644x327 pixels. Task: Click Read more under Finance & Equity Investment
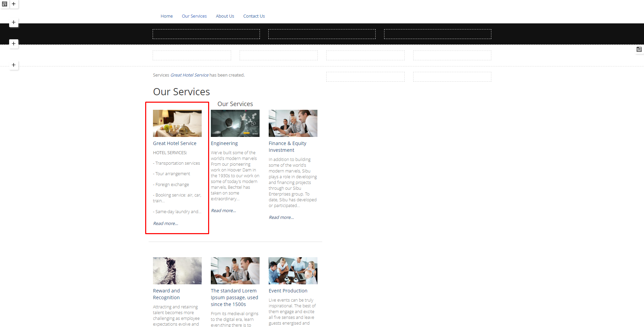point(281,218)
